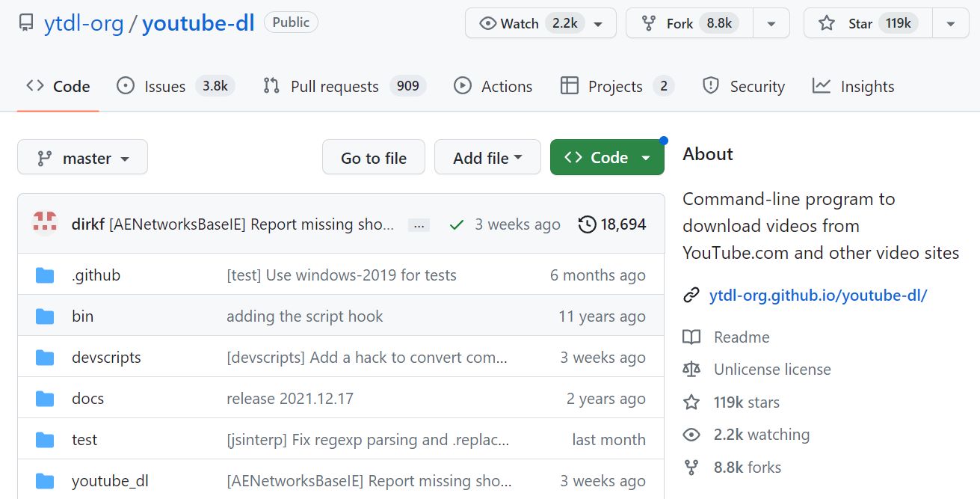Open the youtube-dl repository name link
The width and height of the screenshot is (980, 499).
pos(198,23)
